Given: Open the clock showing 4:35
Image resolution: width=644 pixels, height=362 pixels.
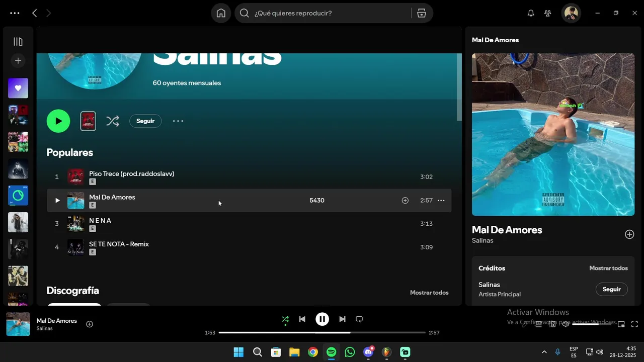Looking at the screenshot, I should pyautogui.click(x=623, y=352).
